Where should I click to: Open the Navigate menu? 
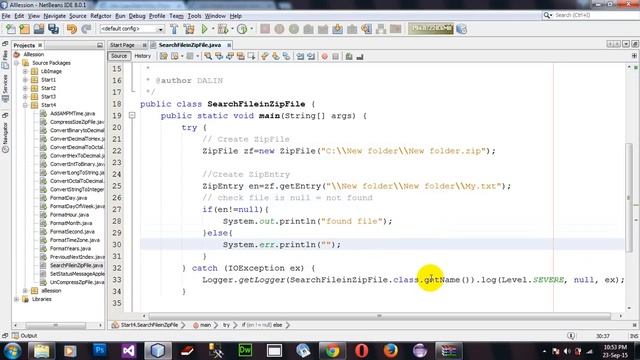(x=55, y=16)
